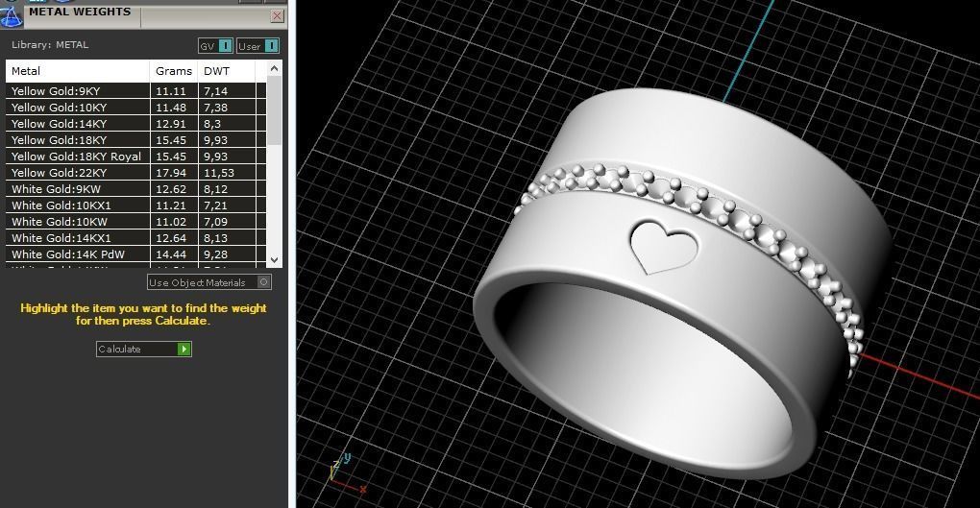Click the 11,53 DWT value

click(219, 173)
